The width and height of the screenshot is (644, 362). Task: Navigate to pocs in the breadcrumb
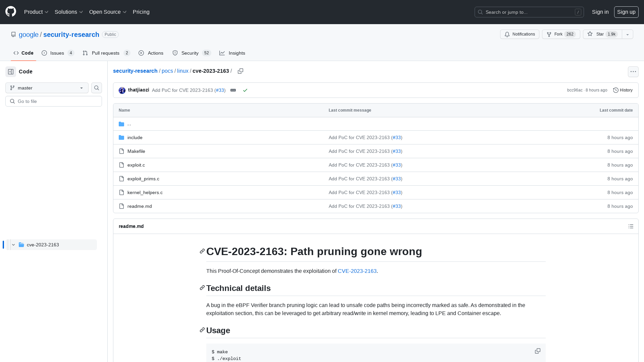coord(167,71)
